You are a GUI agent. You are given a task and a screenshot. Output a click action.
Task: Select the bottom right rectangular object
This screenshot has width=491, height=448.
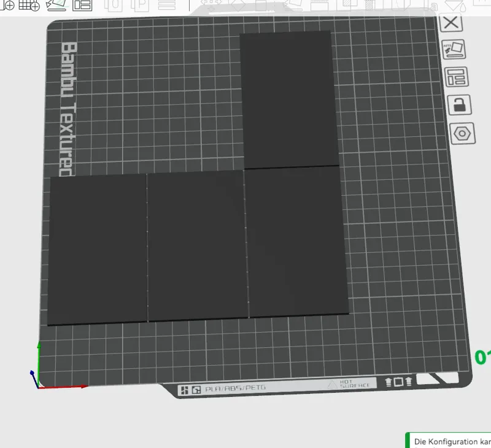coord(296,241)
